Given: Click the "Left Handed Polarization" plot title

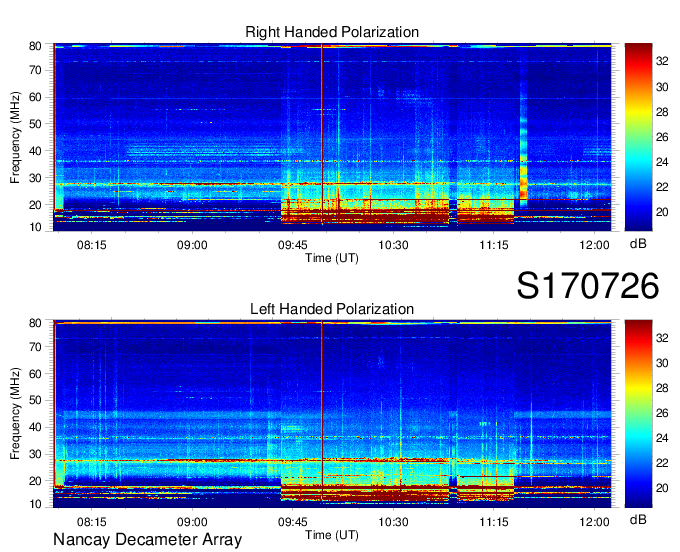Looking at the screenshot, I should tap(332, 309).
